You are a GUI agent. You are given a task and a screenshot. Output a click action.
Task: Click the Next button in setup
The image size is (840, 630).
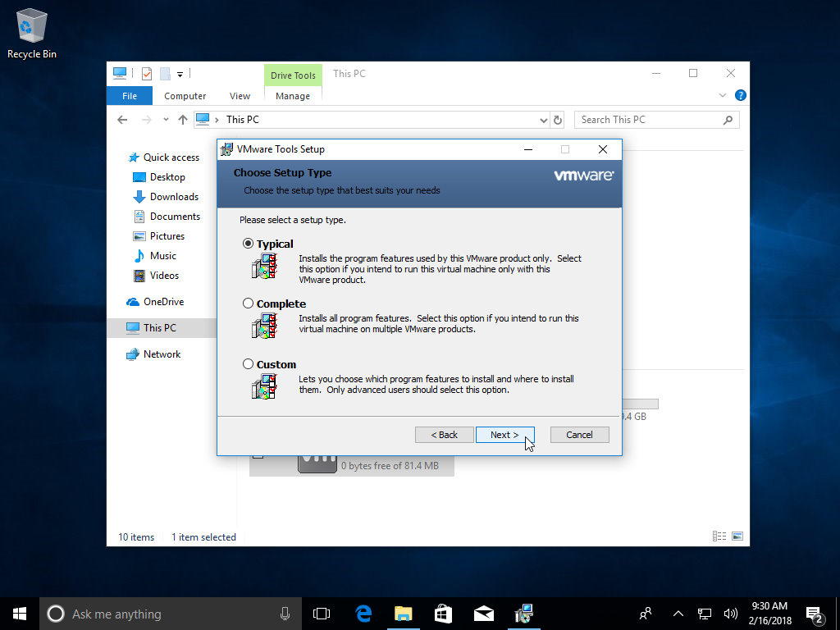pyautogui.click(x=504, y=435)
